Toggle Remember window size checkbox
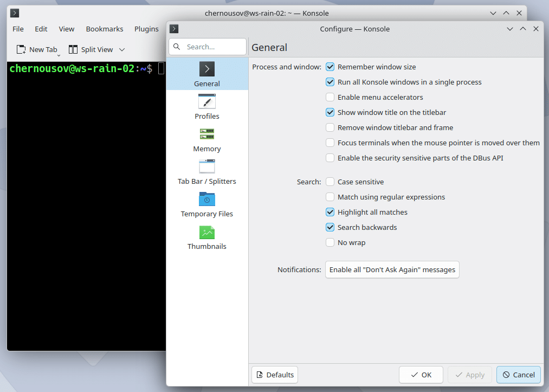 pyautogui.click(x=330, y=67)
